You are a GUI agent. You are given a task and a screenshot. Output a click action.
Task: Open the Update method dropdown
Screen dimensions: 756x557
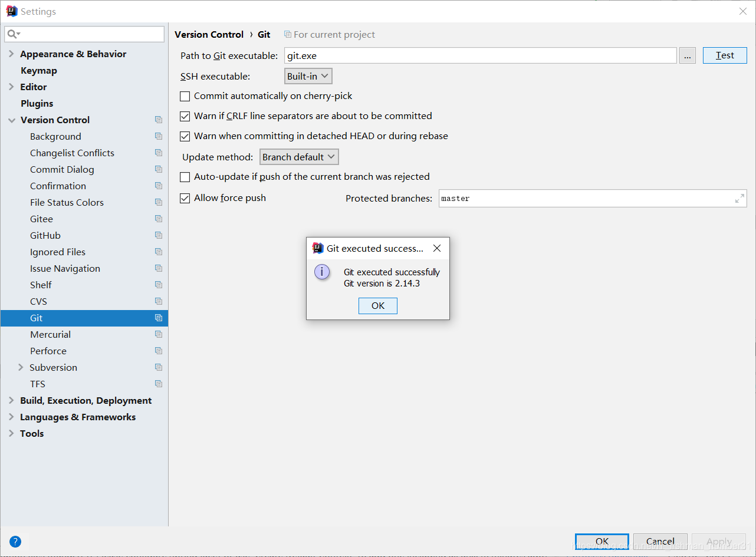[299, 157]
